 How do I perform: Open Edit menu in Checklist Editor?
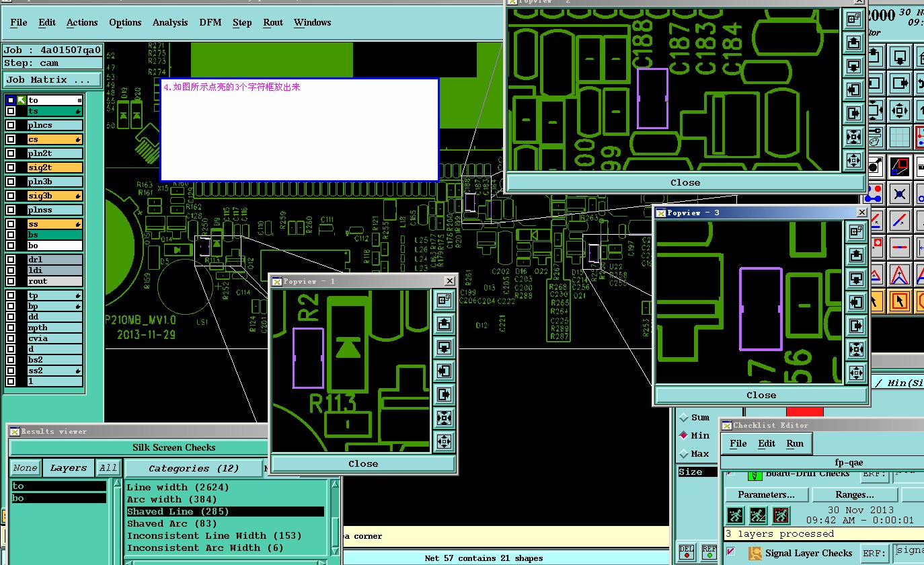[x=767, y=443]
